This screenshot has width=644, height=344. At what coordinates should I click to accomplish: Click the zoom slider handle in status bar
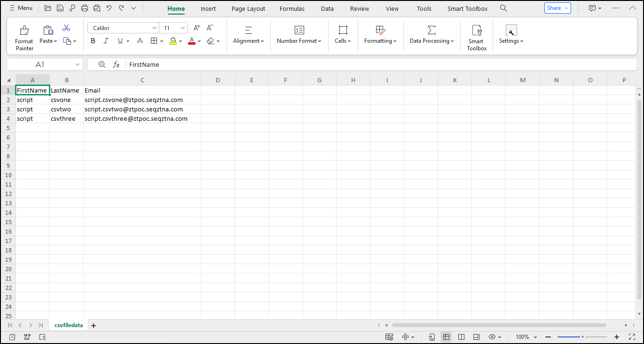582,337
